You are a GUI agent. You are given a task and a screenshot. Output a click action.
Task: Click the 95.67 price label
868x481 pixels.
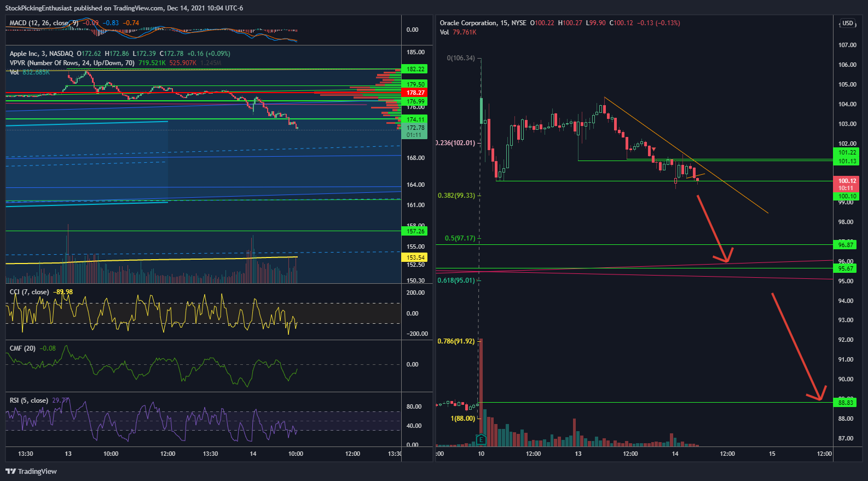846,268
